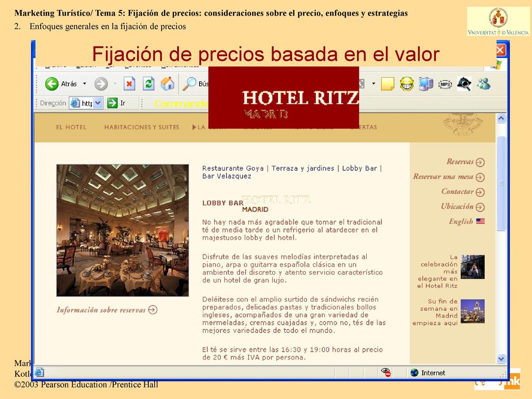This screenshot has width=532, height=399.
Task: Open the Bar Velazquez link
Action: (227, 176)
